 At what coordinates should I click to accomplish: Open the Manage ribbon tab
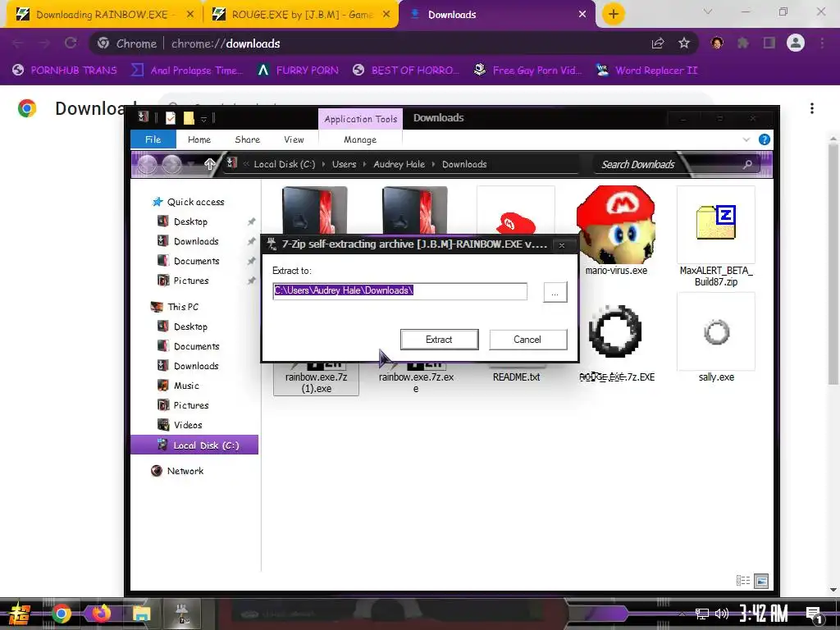click(x=360, y=139)
